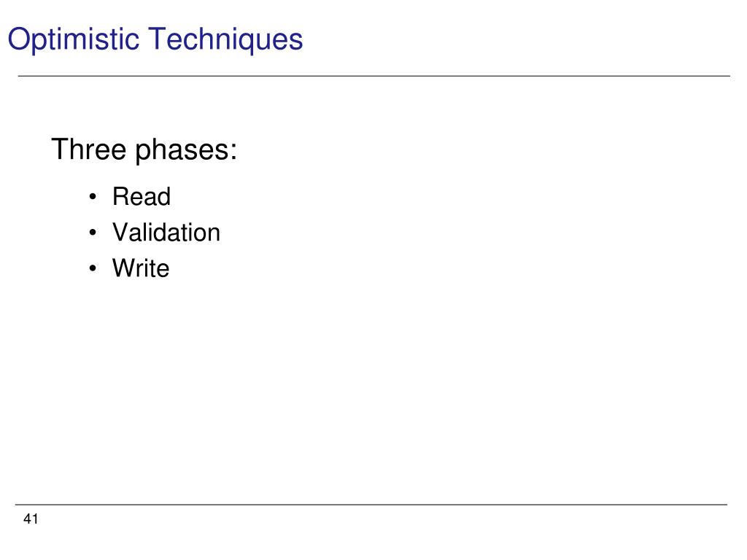Click the horizontal rule under the title
The width and height of the screenshot is (747, 560).
click(374, 76)
